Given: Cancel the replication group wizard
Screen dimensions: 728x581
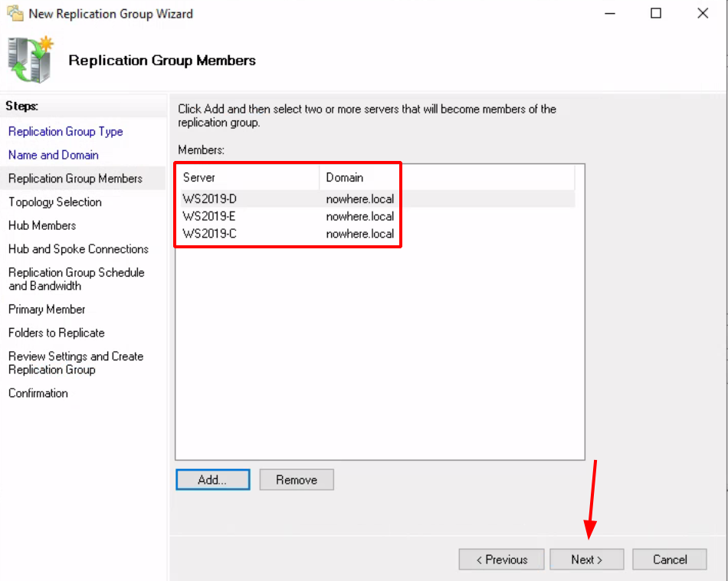Looking at the screenshot, I should [x=670, y=560].
